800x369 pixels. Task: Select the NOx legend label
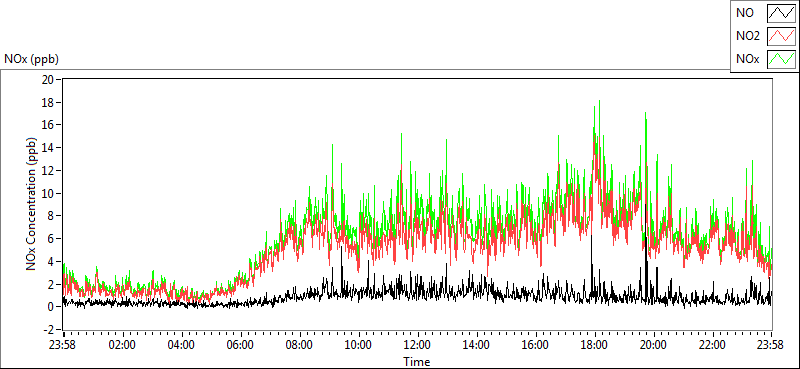747,60
